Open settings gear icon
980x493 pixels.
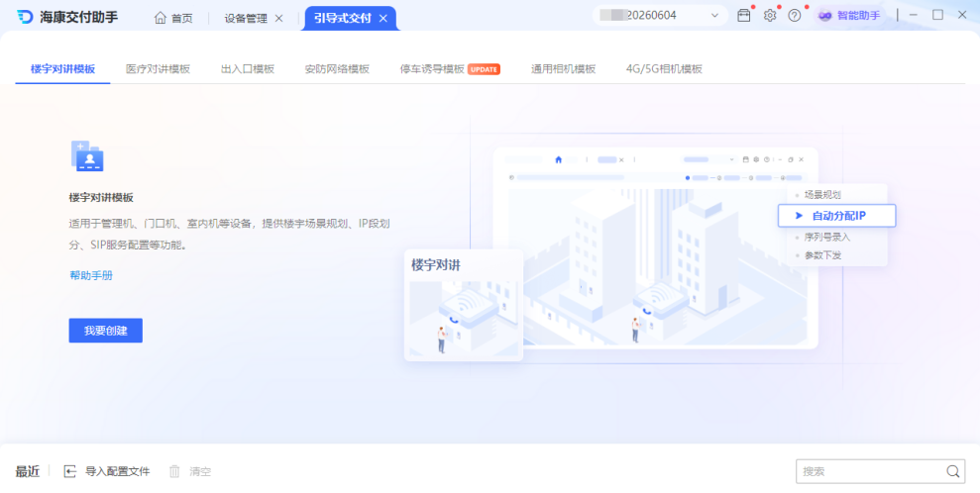(769, 16)
